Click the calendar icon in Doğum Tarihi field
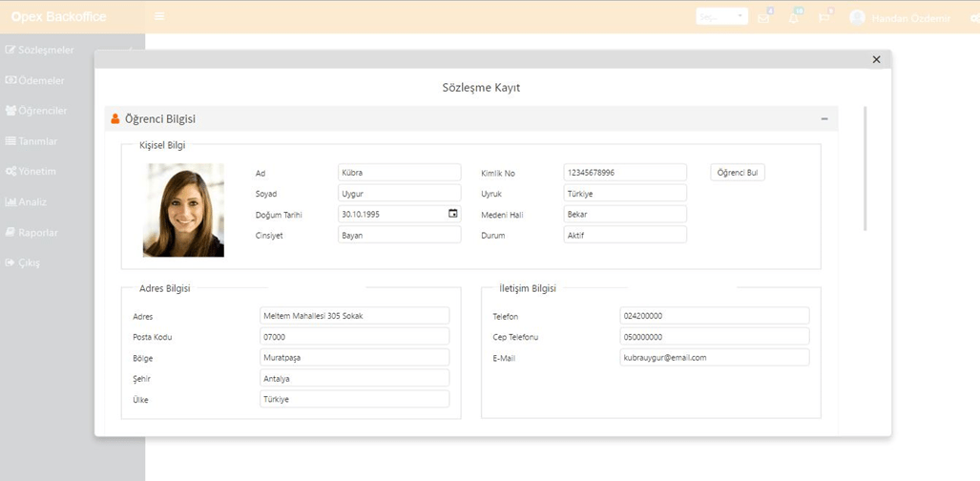The height and width of the screenshot is (481, 980). pyautogui.click(x=453, y=214)
